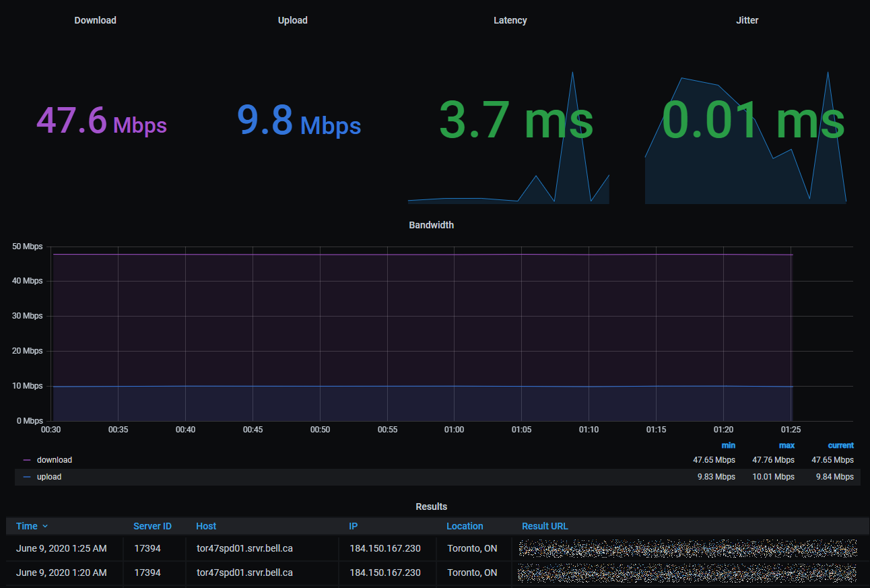Click the 0.01 ms jitter value

tap(753, 120)
